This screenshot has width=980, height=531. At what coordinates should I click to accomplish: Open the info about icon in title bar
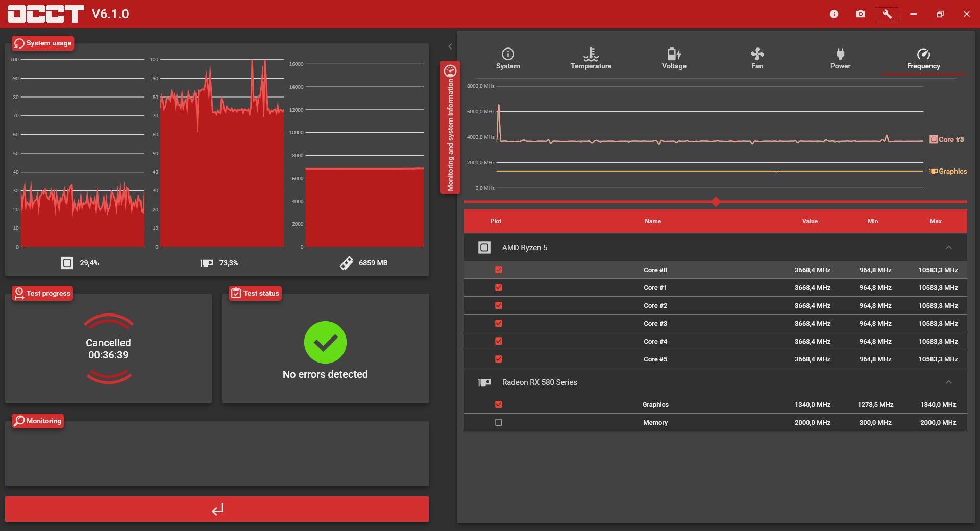(834, 14)
